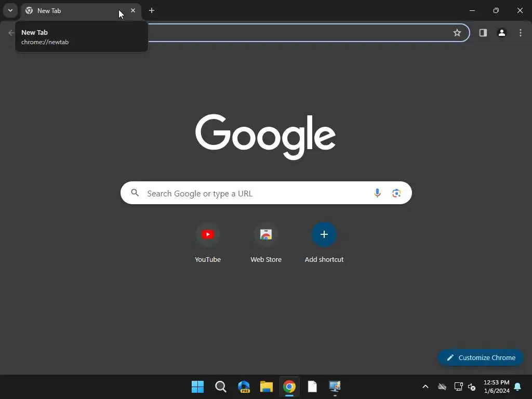Click the YouTube shortcut label
The height and width of the screenshot is (399, 532).
click(208, 260)
